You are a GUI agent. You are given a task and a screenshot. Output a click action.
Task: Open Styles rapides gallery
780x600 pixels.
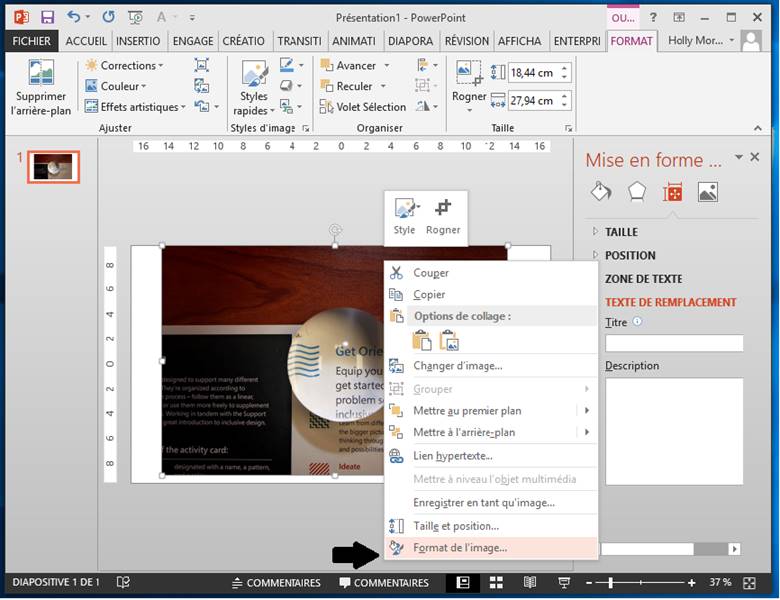click(253, 88)
